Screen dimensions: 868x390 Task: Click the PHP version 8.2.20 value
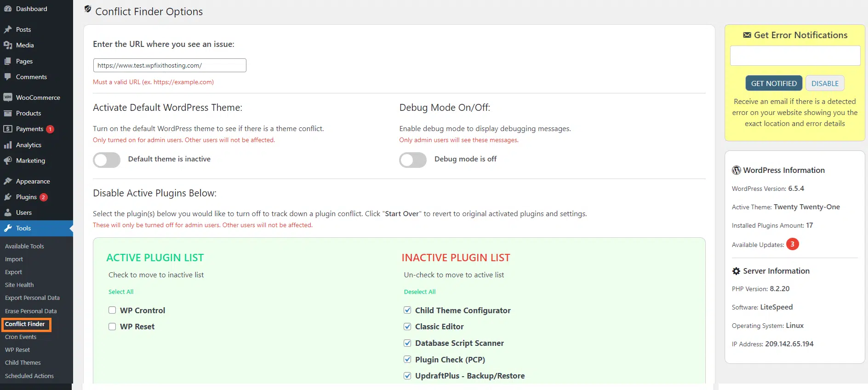pyautogui.click(x=779, y=289)
